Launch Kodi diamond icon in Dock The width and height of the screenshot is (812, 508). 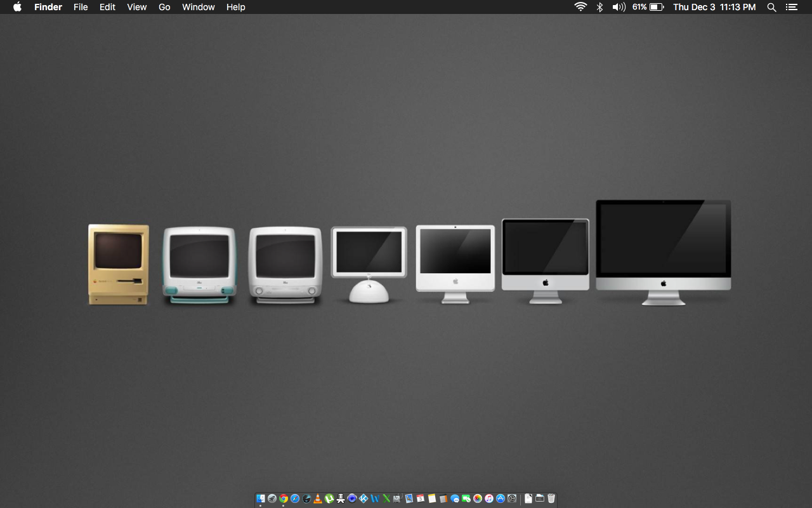point(363,498)
